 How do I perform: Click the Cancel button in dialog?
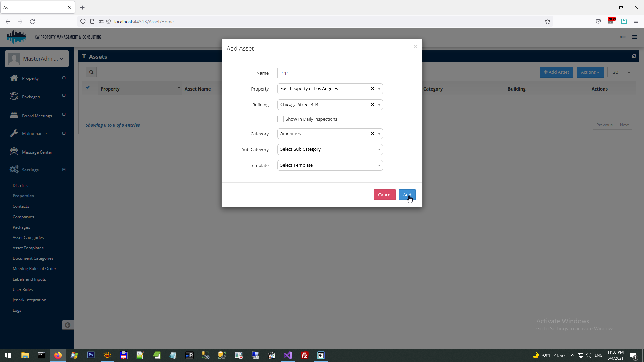click(384, 195)
